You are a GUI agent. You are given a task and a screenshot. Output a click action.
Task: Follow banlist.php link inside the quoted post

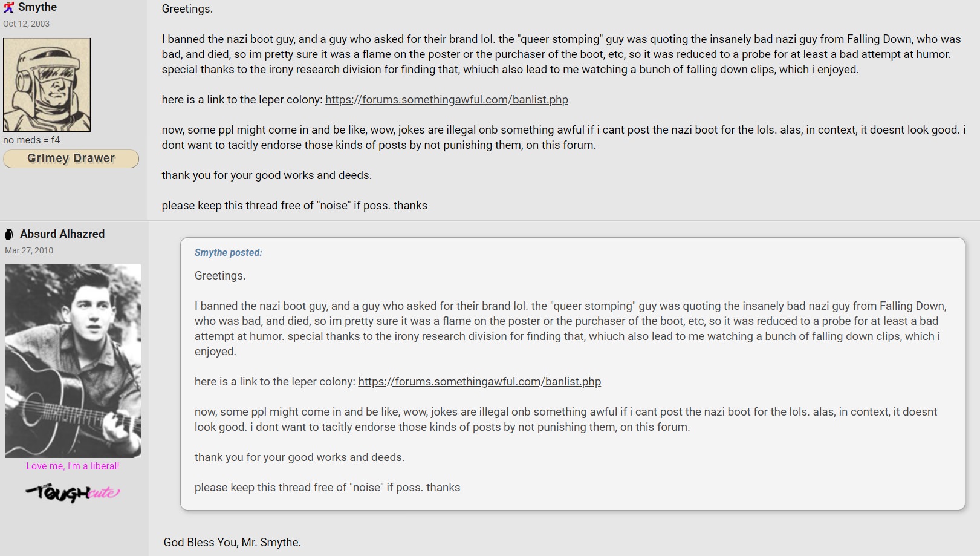pos(479,382)
